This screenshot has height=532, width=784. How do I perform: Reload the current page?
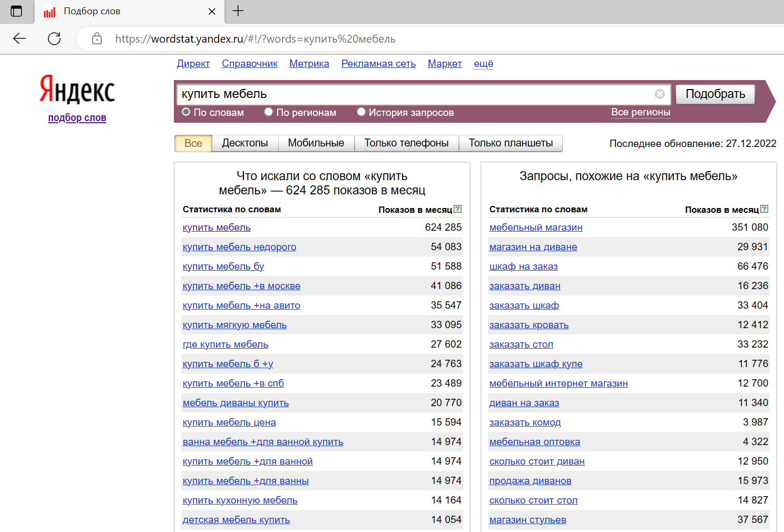click(54, 38)
